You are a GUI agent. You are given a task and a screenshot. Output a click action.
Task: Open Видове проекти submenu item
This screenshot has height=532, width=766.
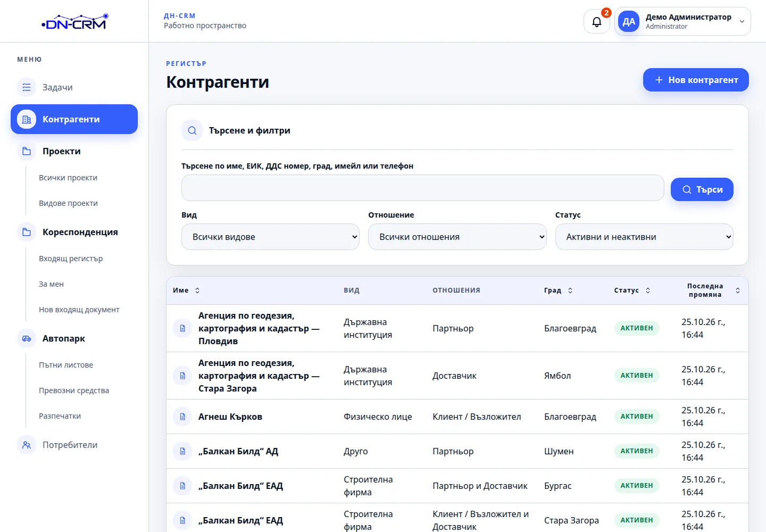click(x=68, y=203)
